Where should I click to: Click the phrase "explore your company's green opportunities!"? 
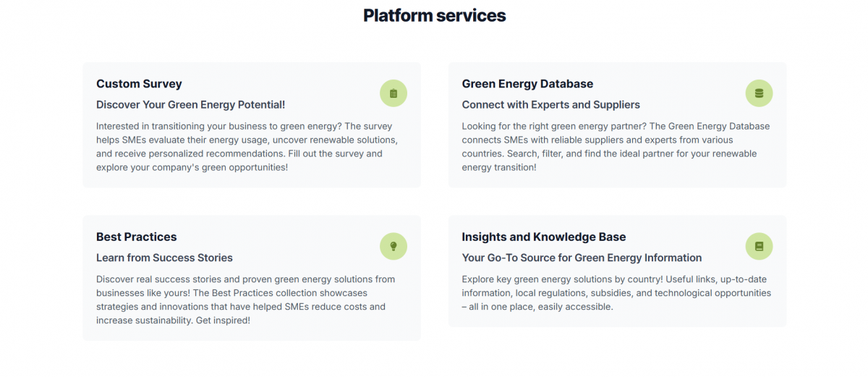[x=192, y=167]
